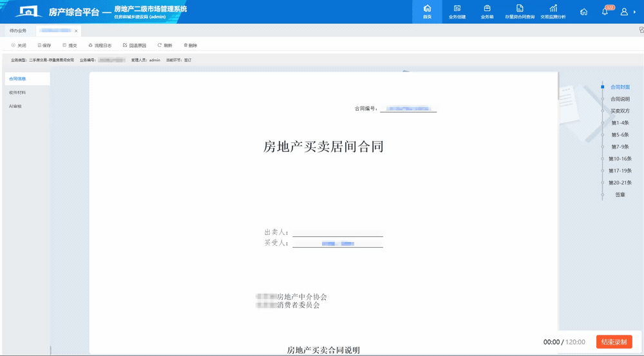Click the 业务类型 二手房交易 info text
Viewport: 644px width, 356px height.
pos(43,60)
